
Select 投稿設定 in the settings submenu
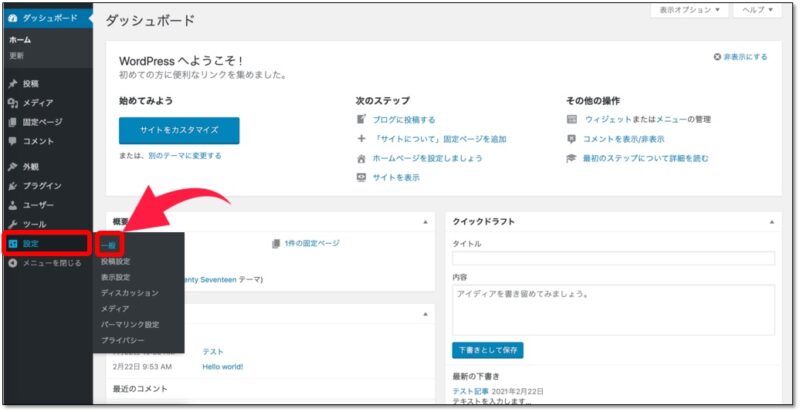(x=115, y=261)
